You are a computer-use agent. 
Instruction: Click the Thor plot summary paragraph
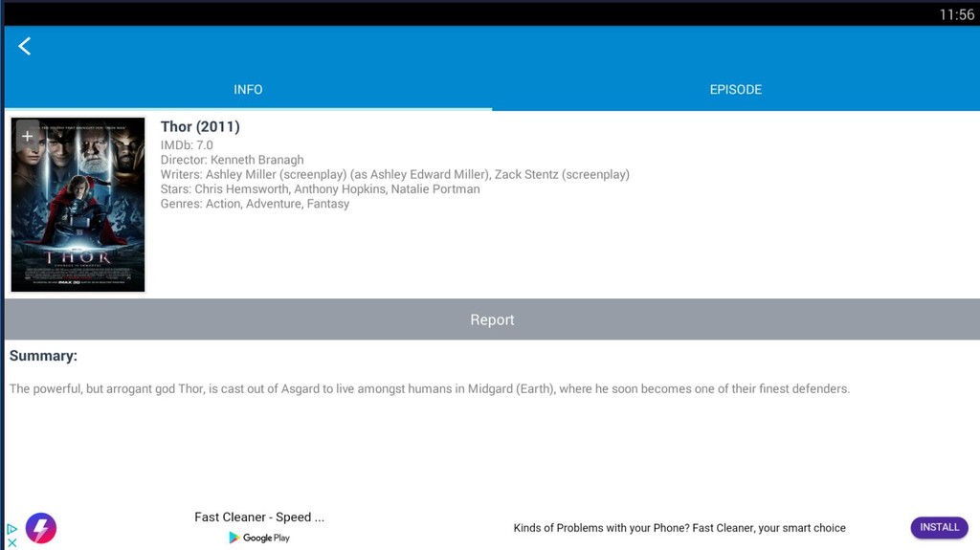tap(430, 388)
